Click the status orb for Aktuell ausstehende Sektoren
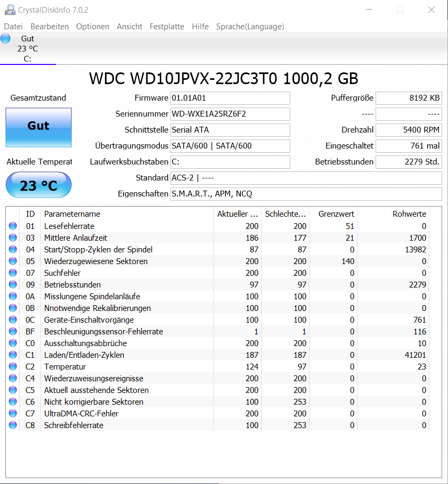448x484 pixels. 13,390
